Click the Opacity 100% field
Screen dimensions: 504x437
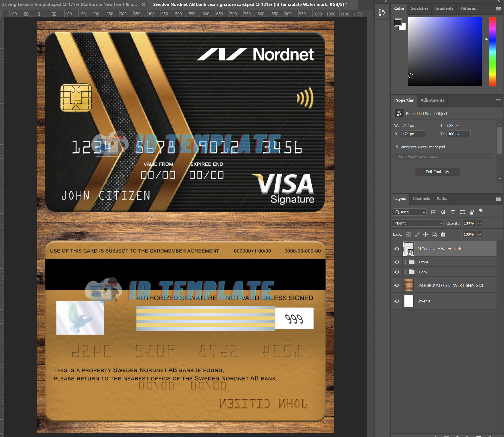coord(469,223)
